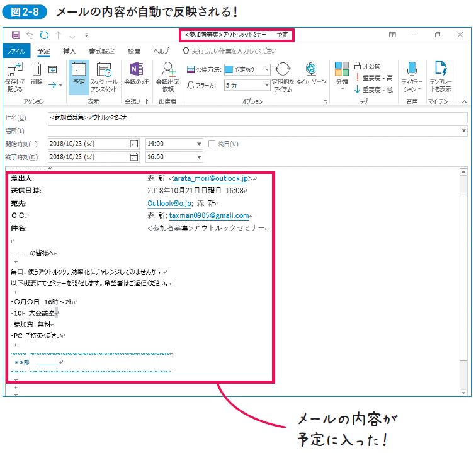Click テンプレートを表示 button
The image size is (476, 453).
point(441,77)
